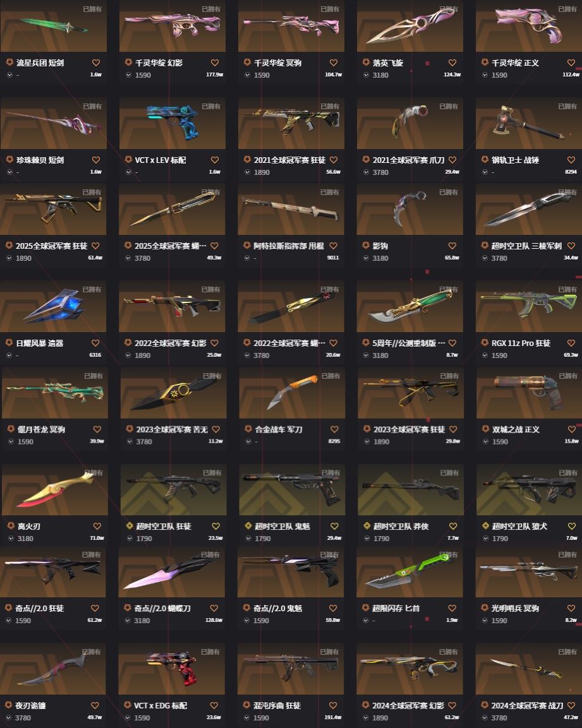The image size is (582, 728).
Task: Click the 已拥有 label on 千灵华绽 正义
Action: coord(567,9)
